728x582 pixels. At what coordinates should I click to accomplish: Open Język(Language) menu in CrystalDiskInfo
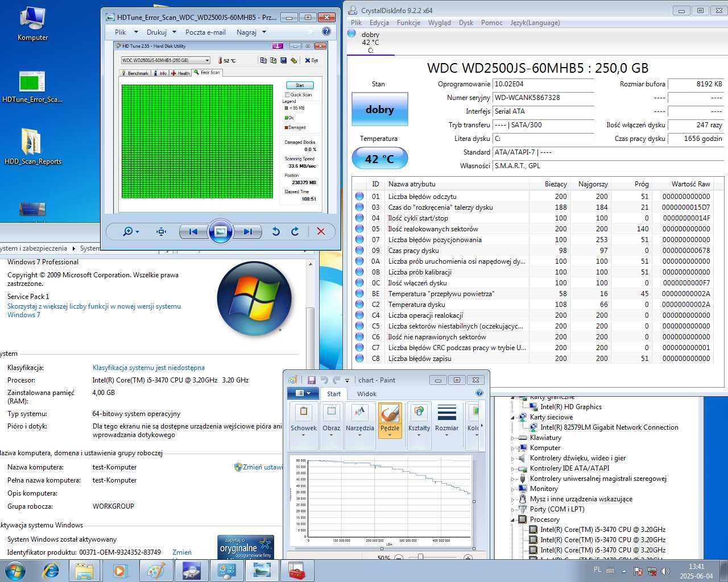[535, 23]
